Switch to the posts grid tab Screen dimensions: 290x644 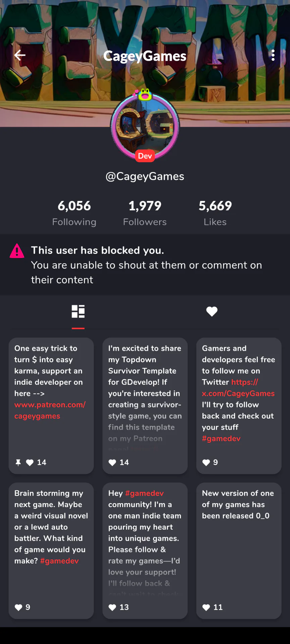point(78,311)
